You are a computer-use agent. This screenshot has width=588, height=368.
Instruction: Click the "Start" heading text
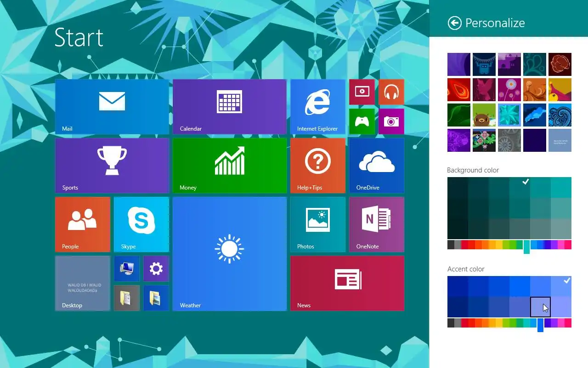(79, 37)
